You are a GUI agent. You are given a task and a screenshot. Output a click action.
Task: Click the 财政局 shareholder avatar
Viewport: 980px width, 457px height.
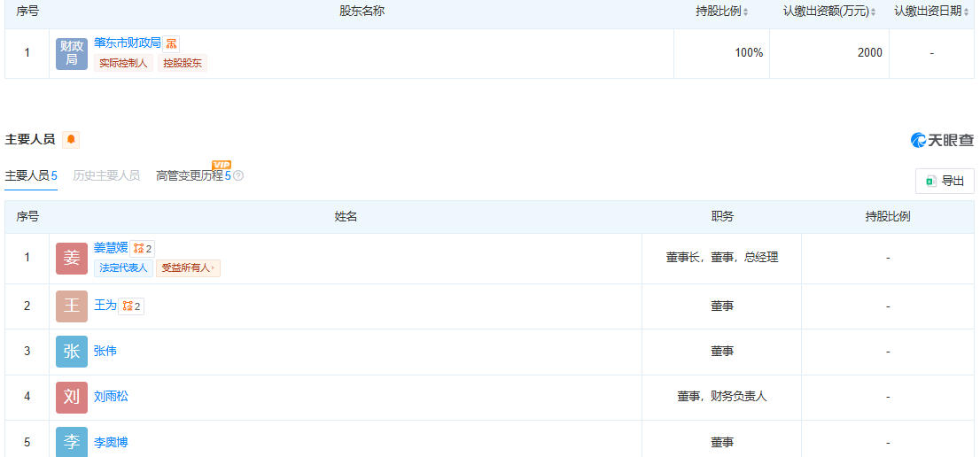[72, 53]
